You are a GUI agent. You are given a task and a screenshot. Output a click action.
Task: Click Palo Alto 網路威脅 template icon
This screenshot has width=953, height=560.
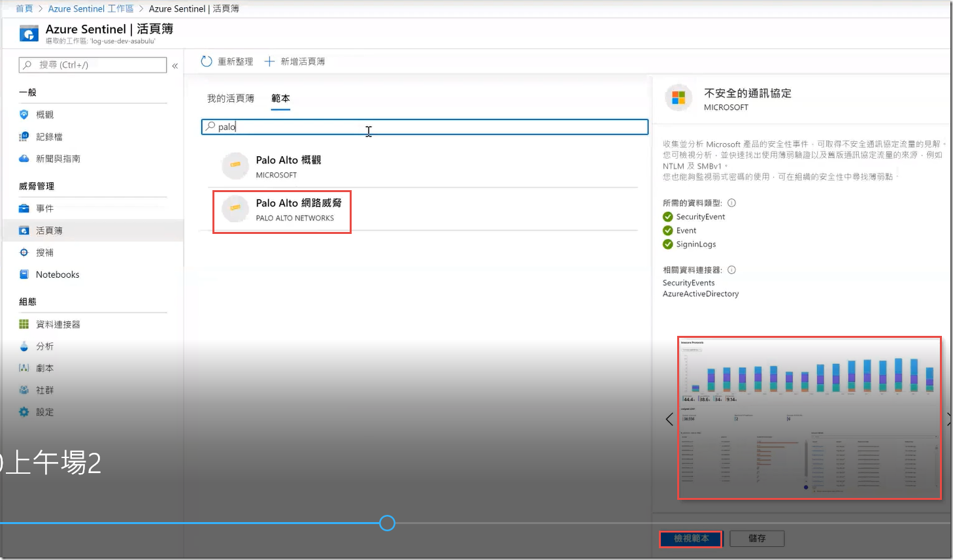pyautogui.click(x=235, y=209)
